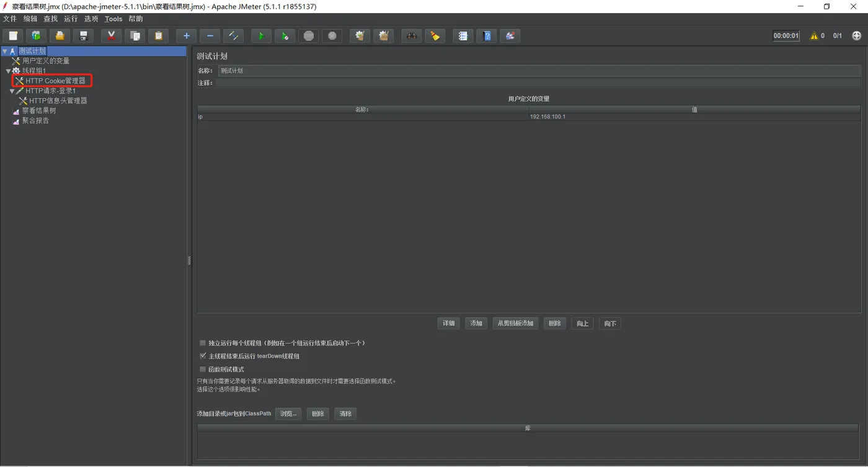
Task: Click the Copy toolbar icon
Action: [x=135, y=36]
